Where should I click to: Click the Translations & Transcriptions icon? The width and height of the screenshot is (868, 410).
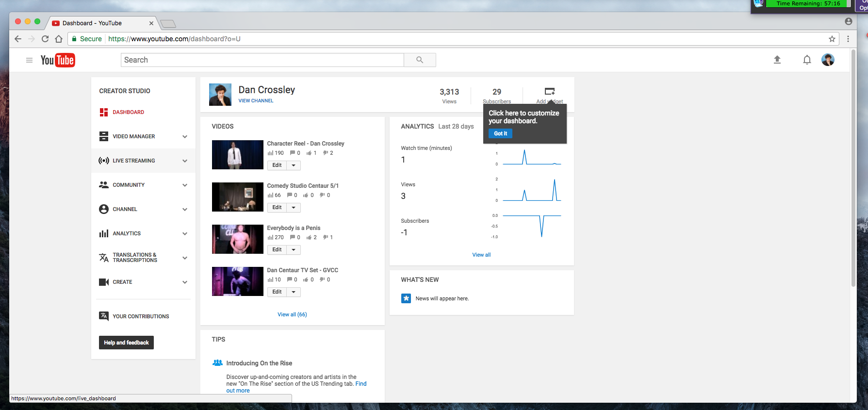[x=104, y=258]
